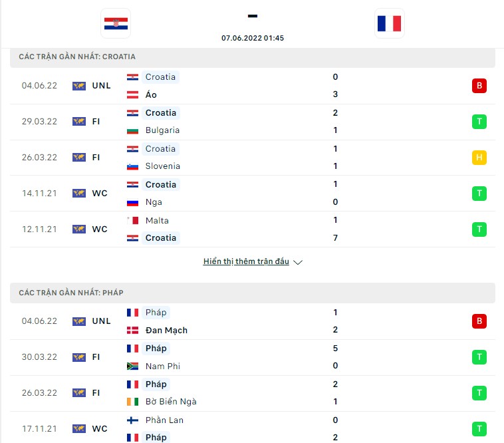Open the Pháp vs Nam Phi match row
504x443 pixels.
tap(253, 357)
